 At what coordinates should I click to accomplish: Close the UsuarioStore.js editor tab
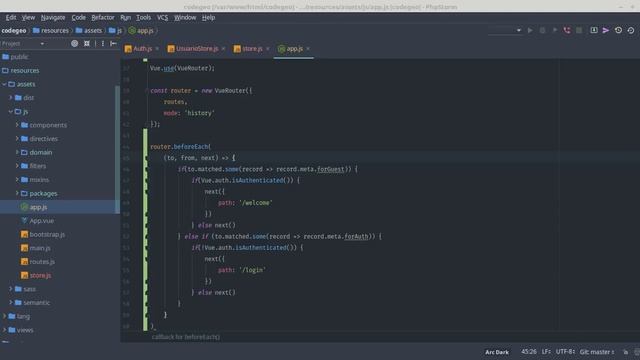223,49
